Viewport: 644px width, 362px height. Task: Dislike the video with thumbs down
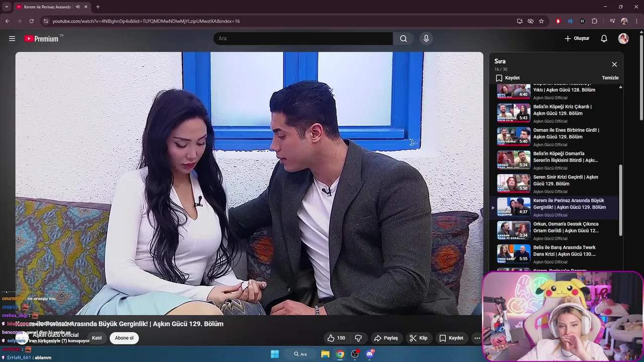pyautogui.click(x=359, y=338)
